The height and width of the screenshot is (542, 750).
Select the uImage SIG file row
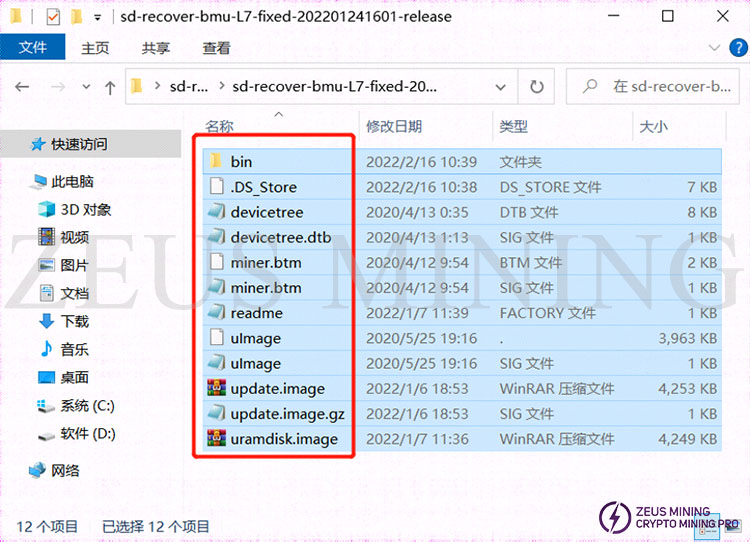click(x=462, y=364)
